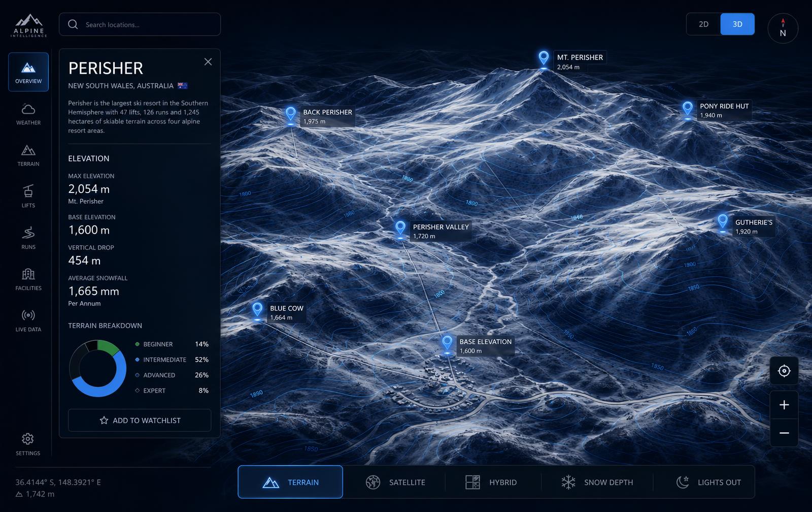Click the Mt. Perisher 2,054 m label
Viewport: 812px width, 512px height.
pos(580,61)
